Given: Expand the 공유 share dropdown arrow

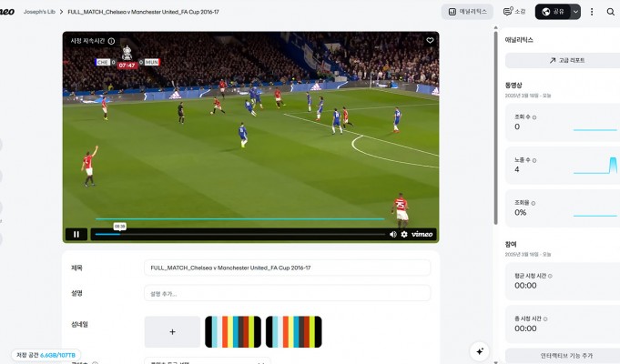Looking at the screenshot, I should tap(575, 12).
